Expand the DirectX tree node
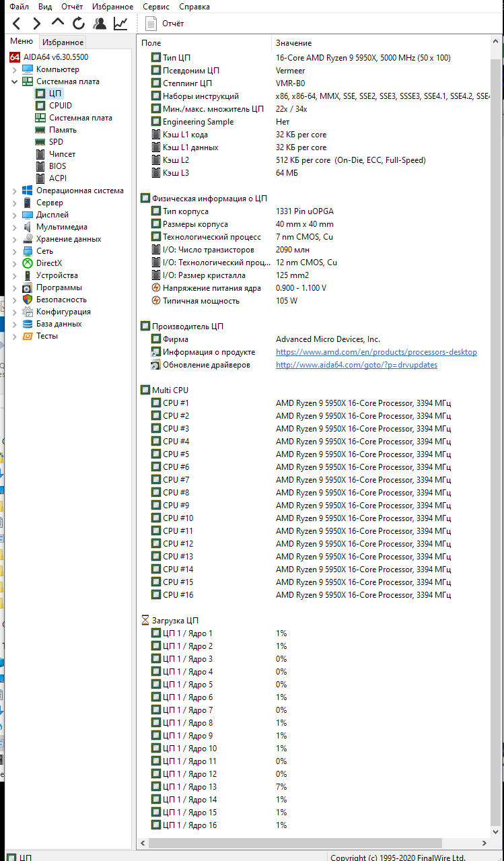This screenshot has width=504, height=861. [x=15, y=263]
